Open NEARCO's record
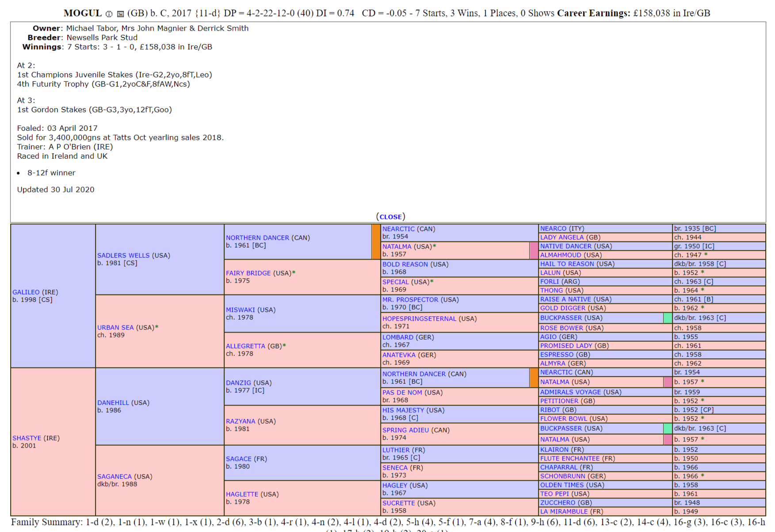This screenshot has height=532, width=775. (553, 228)
